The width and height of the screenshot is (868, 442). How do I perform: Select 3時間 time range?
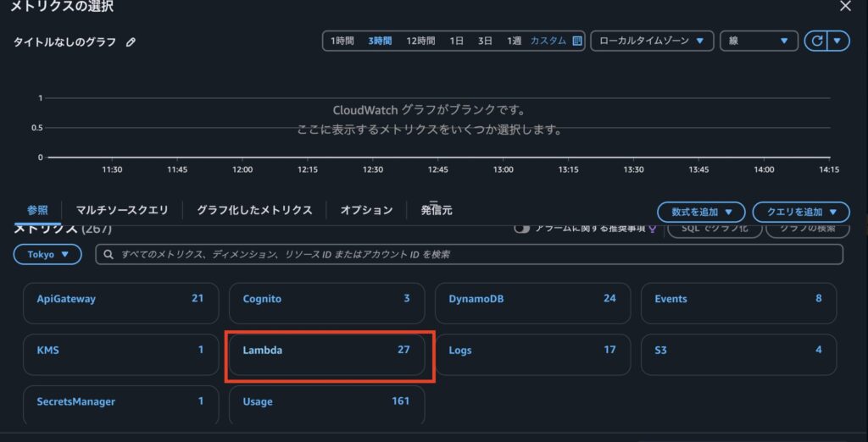coord(380,41)
